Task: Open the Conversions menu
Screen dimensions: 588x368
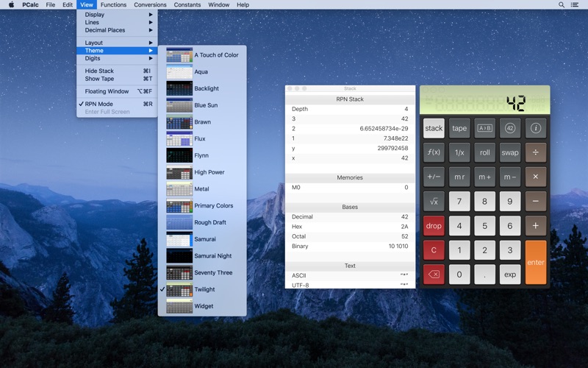Action: click(x=150, y=4)
